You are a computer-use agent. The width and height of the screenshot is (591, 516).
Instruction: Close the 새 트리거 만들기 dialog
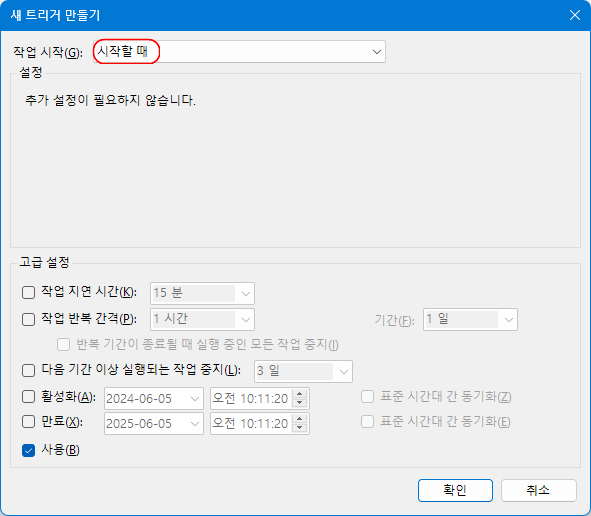(575, 15)
